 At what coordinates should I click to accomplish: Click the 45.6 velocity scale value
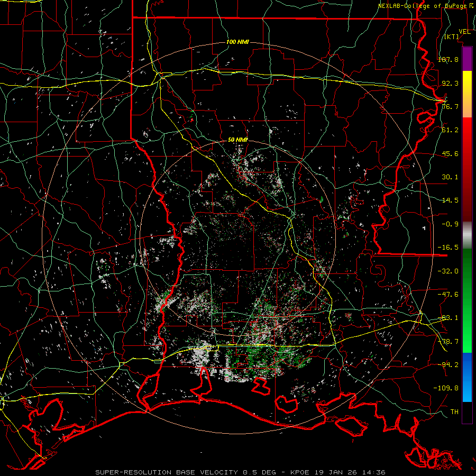pyautogui.click(x=450, y=153)
